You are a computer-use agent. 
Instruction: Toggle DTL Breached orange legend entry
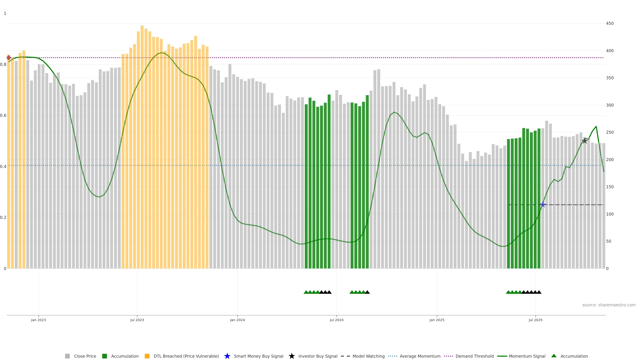click(147, 356)
